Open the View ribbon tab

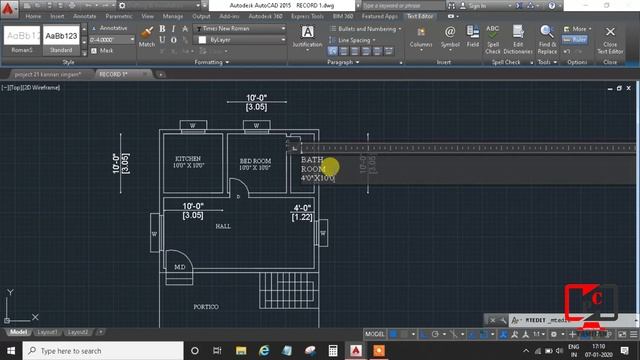coord(147,16)
